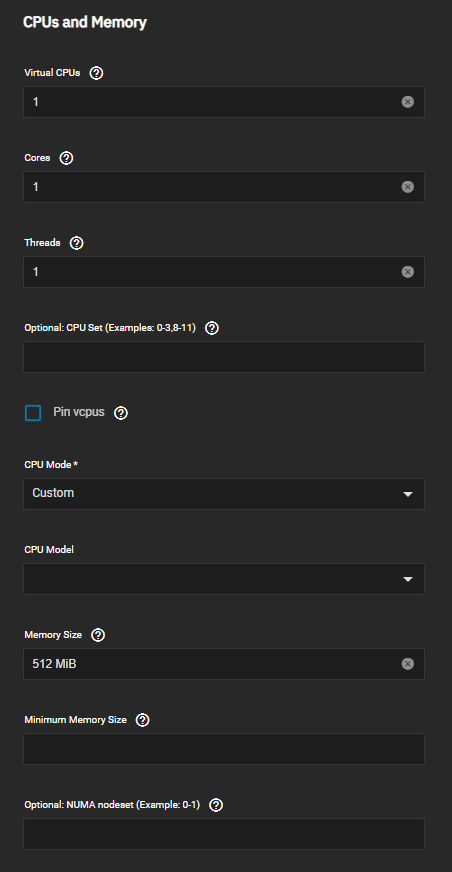The width and height of the screenshot is (452, 872).
Task: Focus the Minimum Memory Size field
Action: tap(224, 749)
